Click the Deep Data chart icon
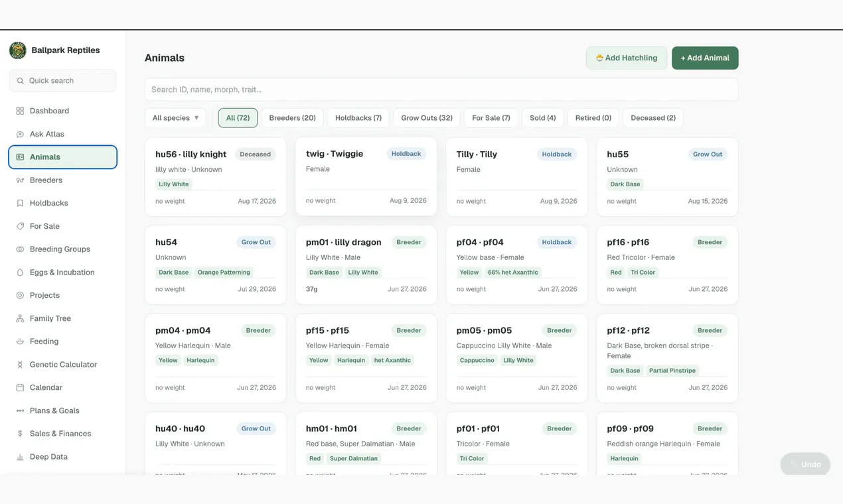 point(20,457)
